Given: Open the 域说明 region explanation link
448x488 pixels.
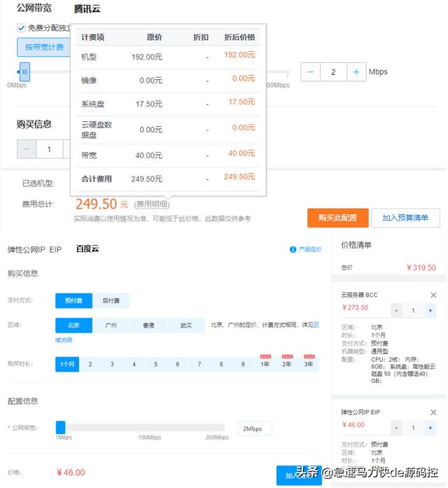Looking at the screenshot, I should [x=64, y=340].
